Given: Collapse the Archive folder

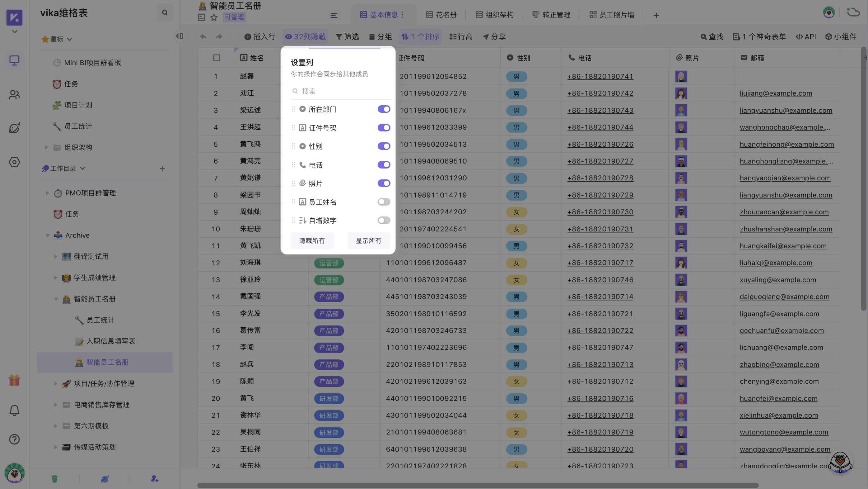Looking at the screenshot, I should (48, 235).
